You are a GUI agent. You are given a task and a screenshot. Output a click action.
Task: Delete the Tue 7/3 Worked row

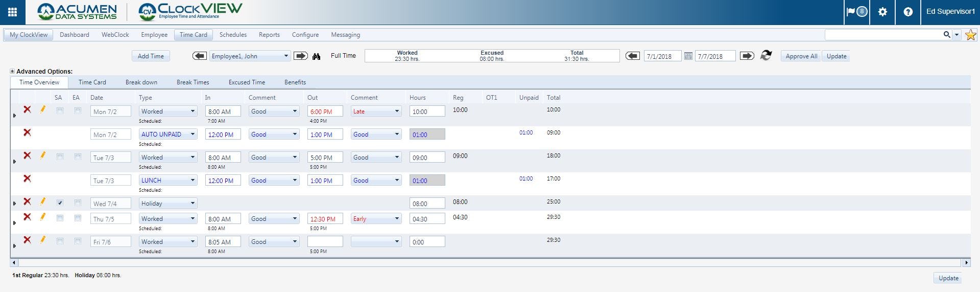(x=27, y=155)
